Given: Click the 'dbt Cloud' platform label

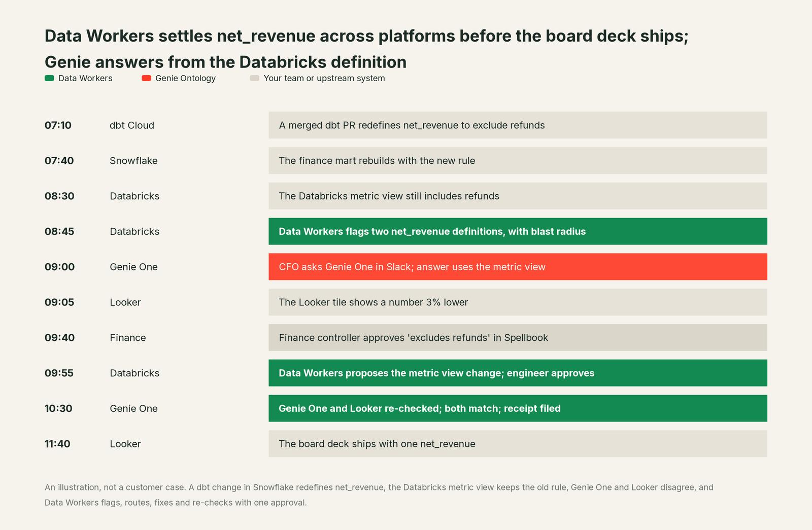Looking at the screenshot, I should click(x=132, y=125).
